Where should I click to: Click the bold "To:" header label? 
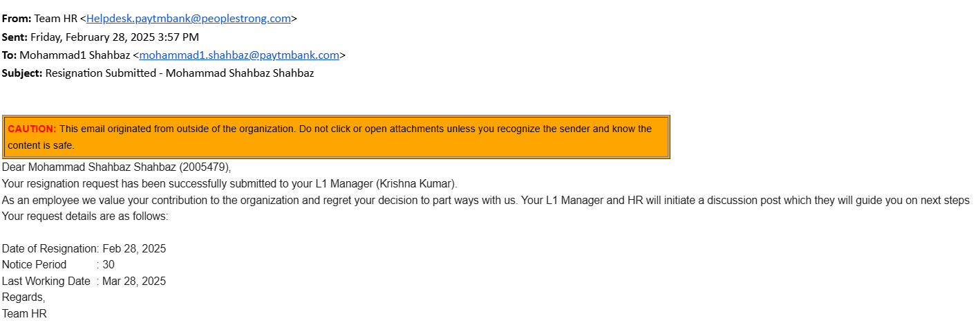pos(9,55)
